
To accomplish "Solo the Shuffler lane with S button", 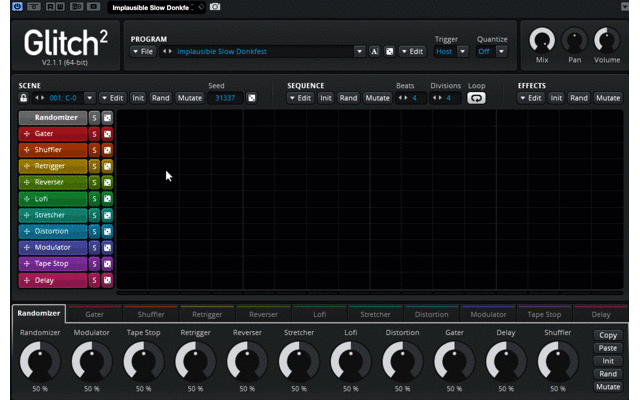I will coord(94,150).
